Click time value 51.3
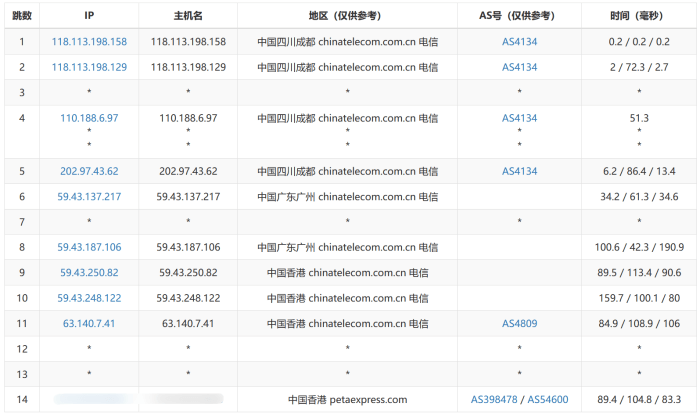Image resolution: width=700 pixels, height=414 pixels. click(639, 118)
